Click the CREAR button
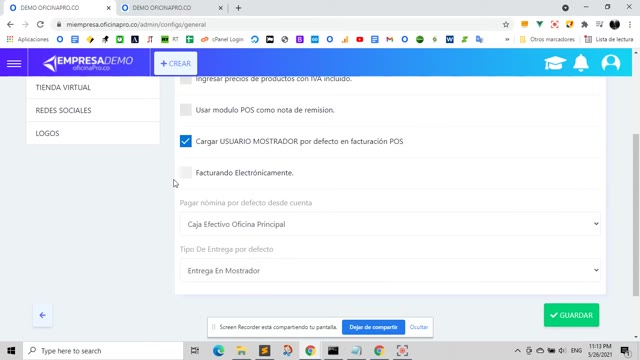Screen dimensions: 640x360 pos(176,63)
